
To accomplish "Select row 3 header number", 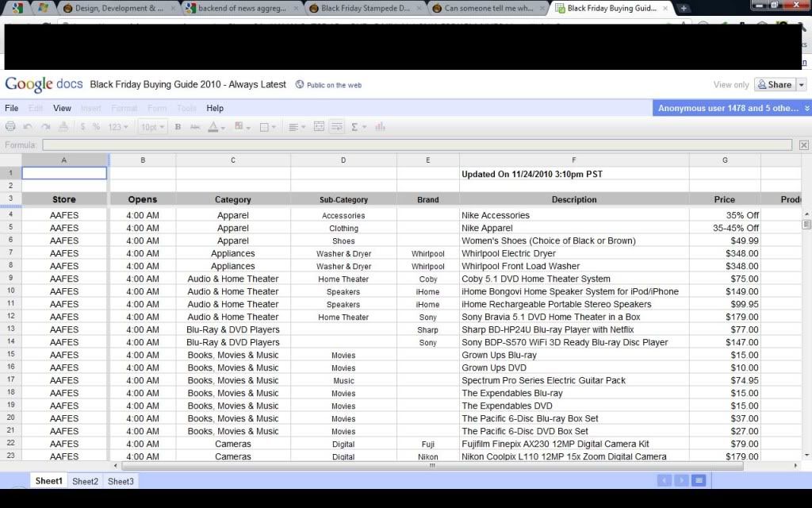I will click(x=10, y=198).
